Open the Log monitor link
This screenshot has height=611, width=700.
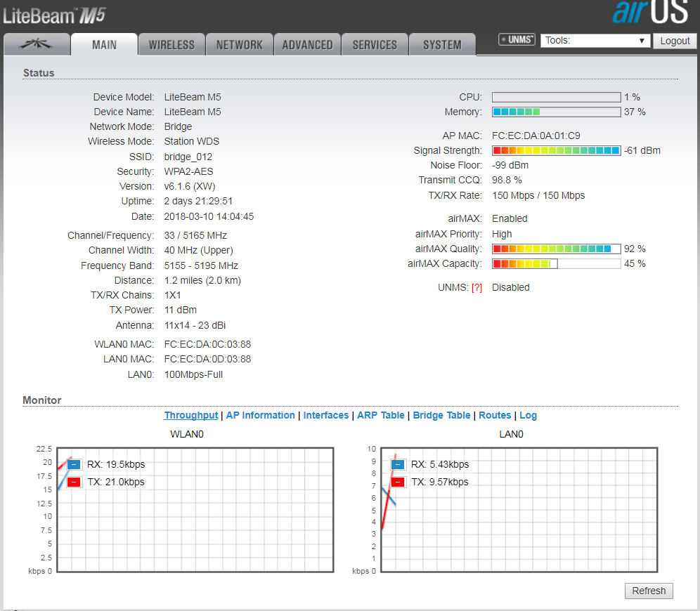point(528,415)
